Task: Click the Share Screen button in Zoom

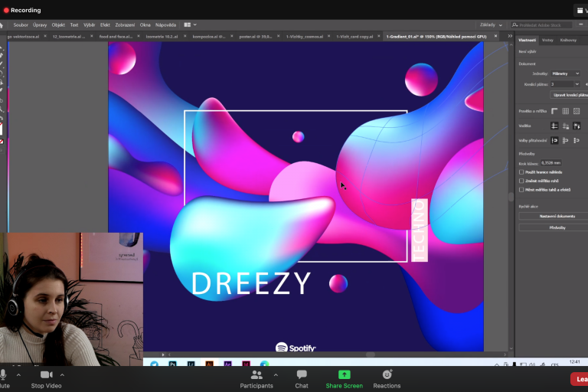Action: tap(344, 378)
